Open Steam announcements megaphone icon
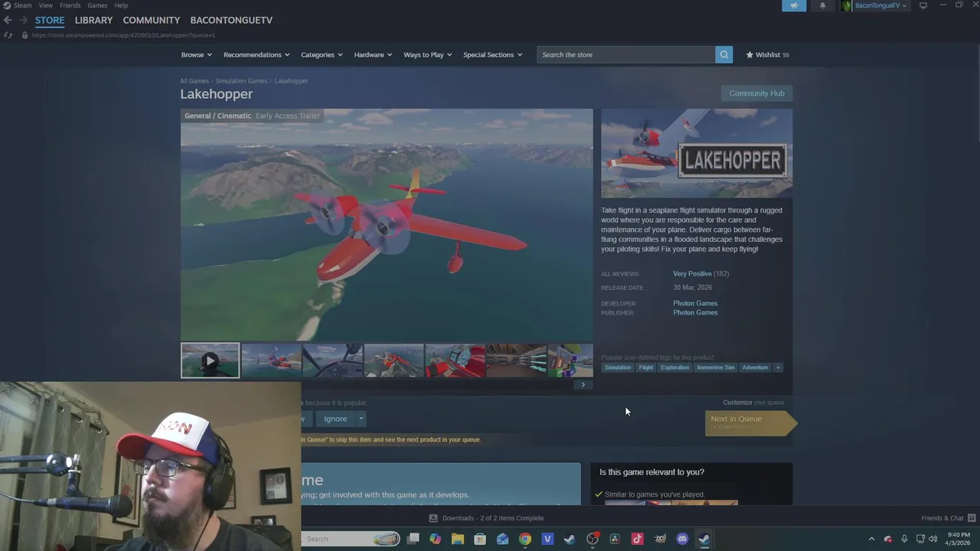Screen dimensions: 980x551 pos(794,5)
